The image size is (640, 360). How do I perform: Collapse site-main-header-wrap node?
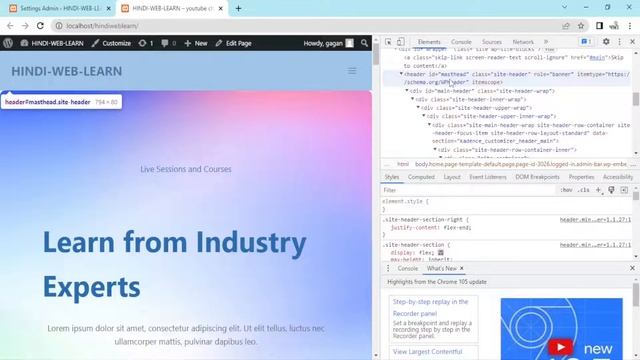coord(429,124)
